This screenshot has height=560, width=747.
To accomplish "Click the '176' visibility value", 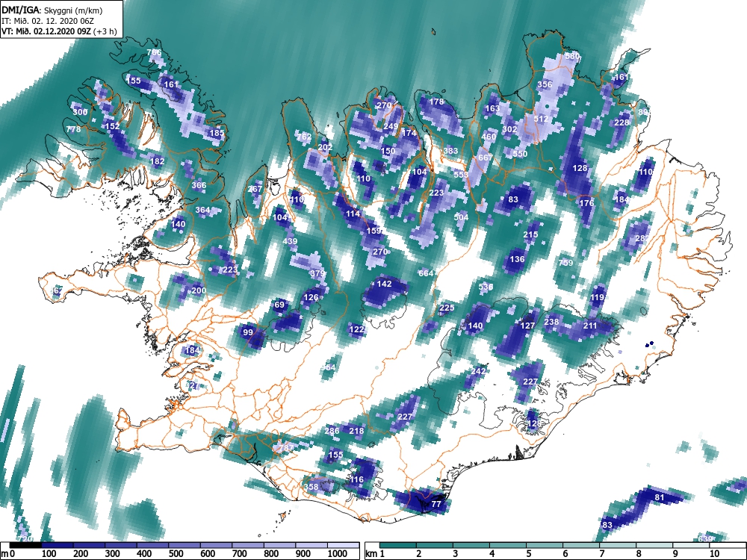I will (586, 203).
